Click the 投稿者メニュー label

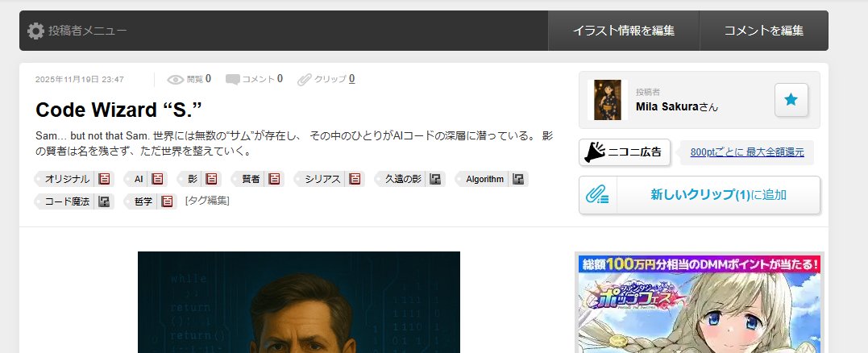pos(88,31)
